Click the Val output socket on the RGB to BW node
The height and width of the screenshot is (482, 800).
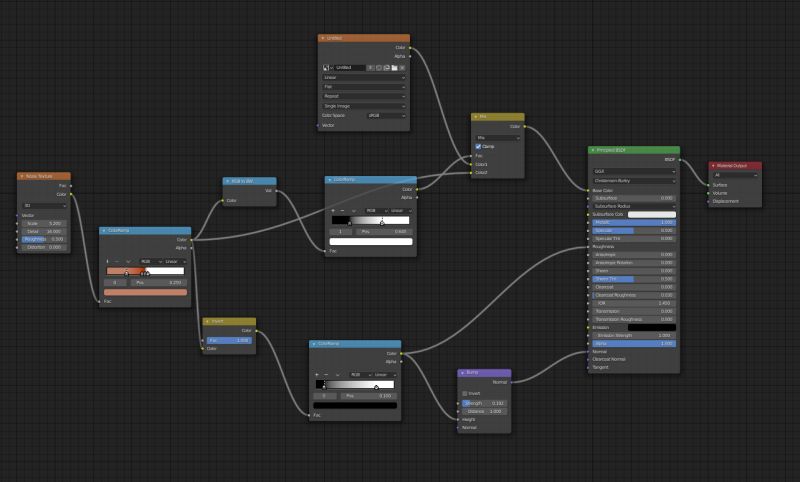pos(277,191)
